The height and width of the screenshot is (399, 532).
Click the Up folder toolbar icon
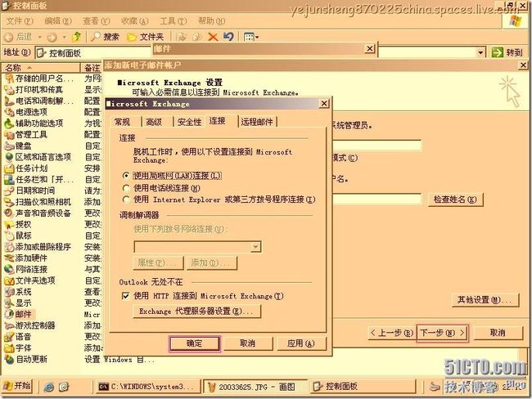point(77,36)
